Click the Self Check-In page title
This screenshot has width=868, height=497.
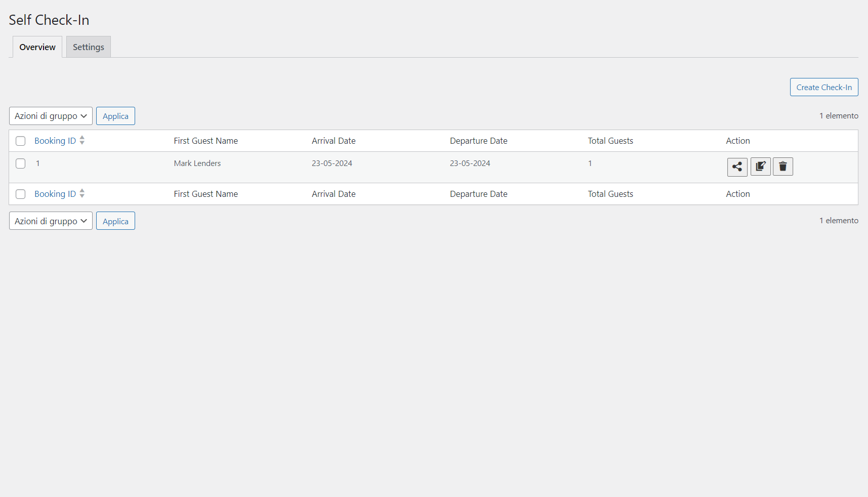click(x=49, y=20)
